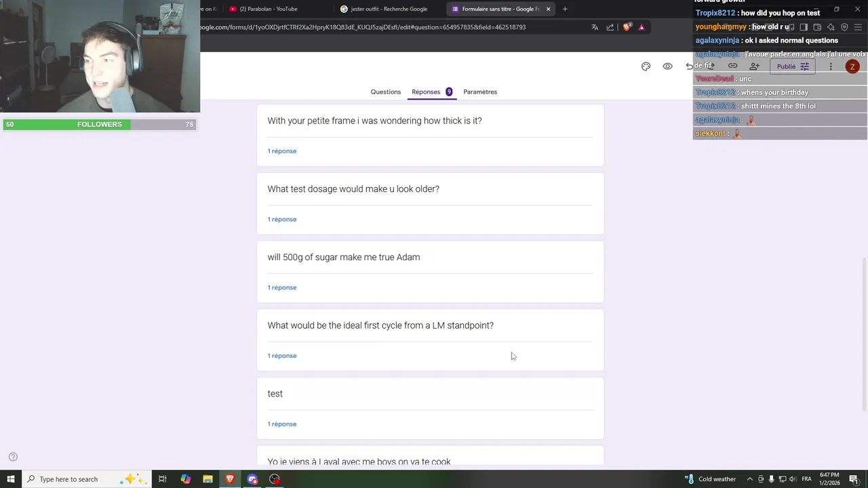Viewport: 868px width, 488px height.
Task: Open the form preview eye icon
Action: [668, 66]
